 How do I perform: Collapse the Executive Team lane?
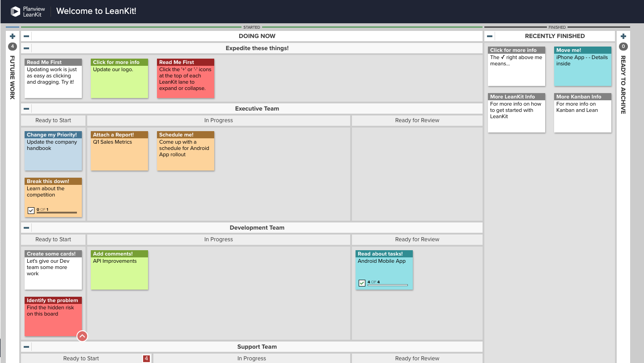tap(26, 108)
